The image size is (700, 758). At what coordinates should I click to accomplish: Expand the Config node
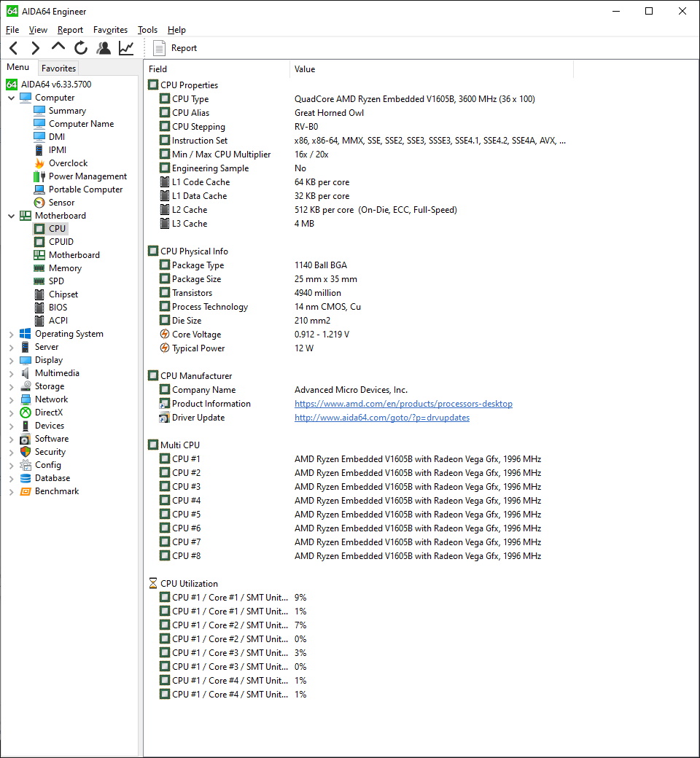tap(11, 465)
